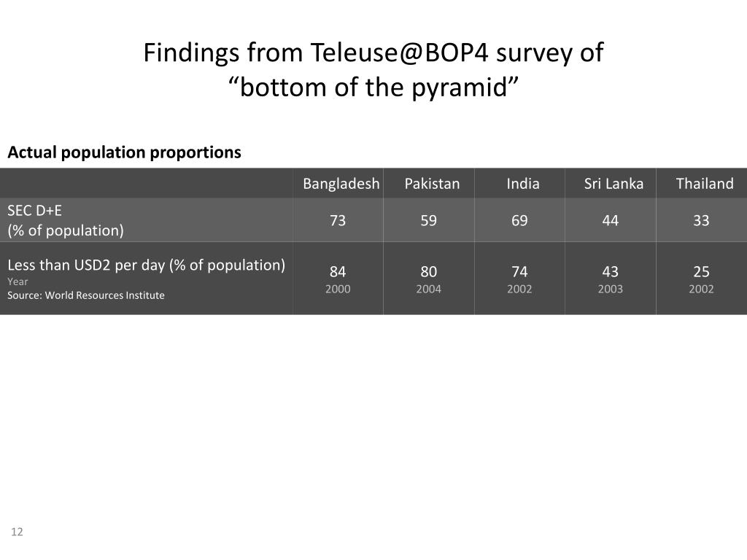
Task: Click the value 84 under Bangladesh
Action: (338, 272)
